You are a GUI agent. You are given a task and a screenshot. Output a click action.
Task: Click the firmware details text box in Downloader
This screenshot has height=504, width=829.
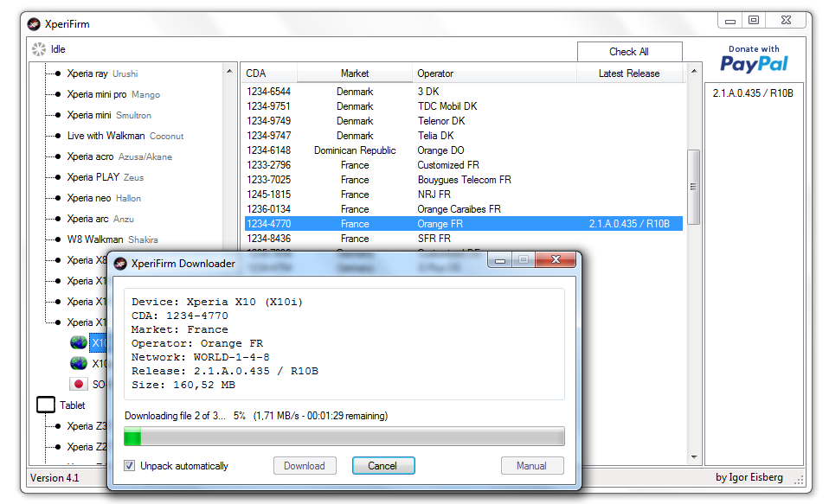[x=344, y=344]
